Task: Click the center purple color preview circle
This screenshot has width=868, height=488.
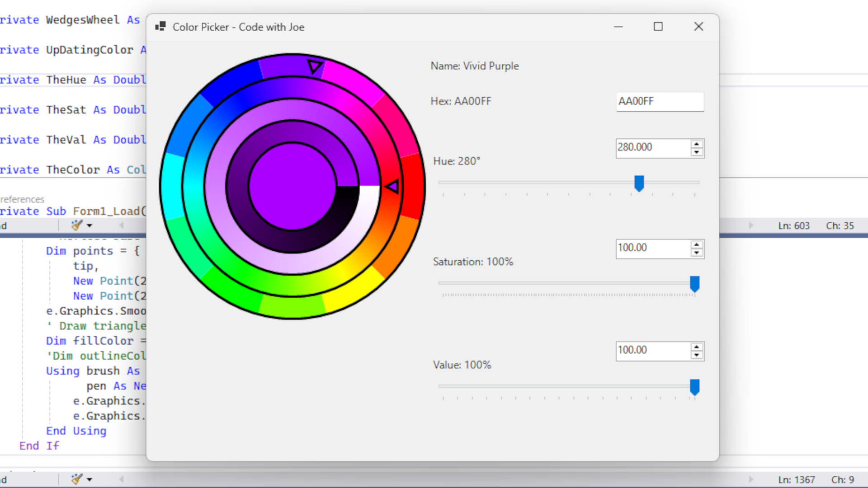Action: 292,186
